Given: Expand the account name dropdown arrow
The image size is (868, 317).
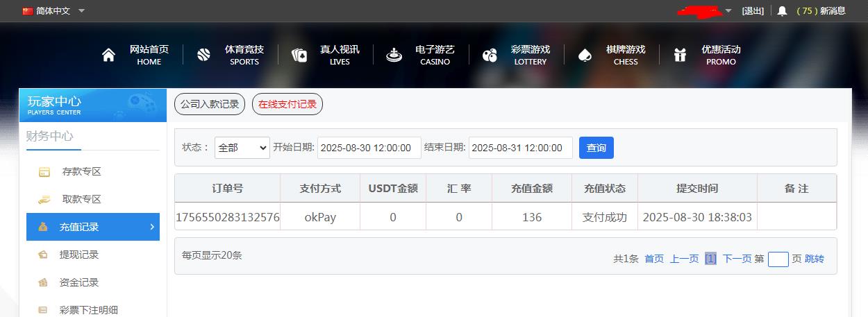Looking at the screenshot, I should click(x=728, y=11).
